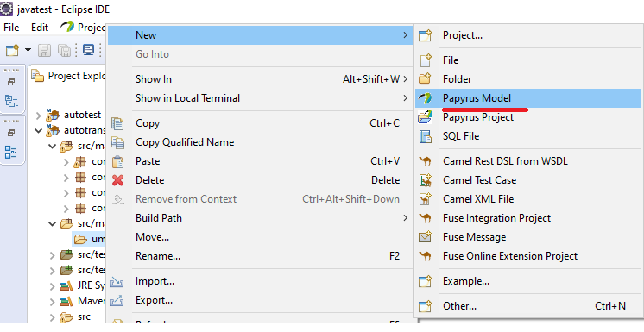The image size is (644, 332).
Task: Click the Fuse Integration Project icon
Action: point(425,218)
